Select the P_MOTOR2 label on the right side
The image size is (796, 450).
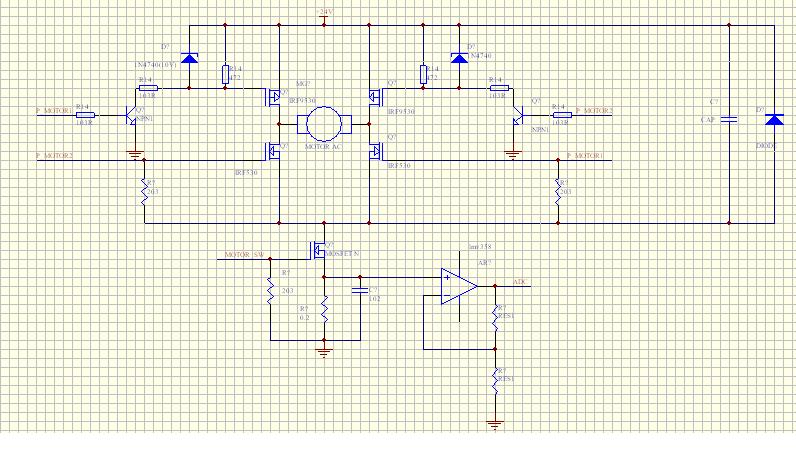[x=591, y=110]
